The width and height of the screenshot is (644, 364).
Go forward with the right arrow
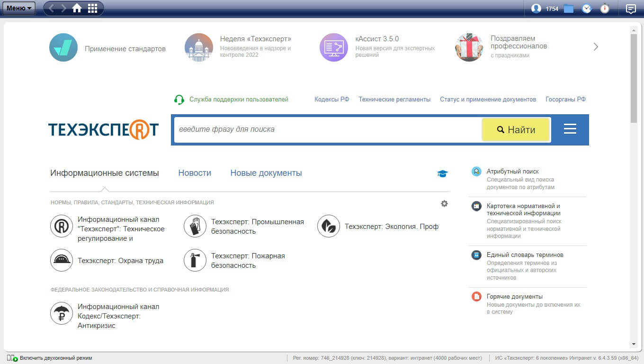pos(63,9)
